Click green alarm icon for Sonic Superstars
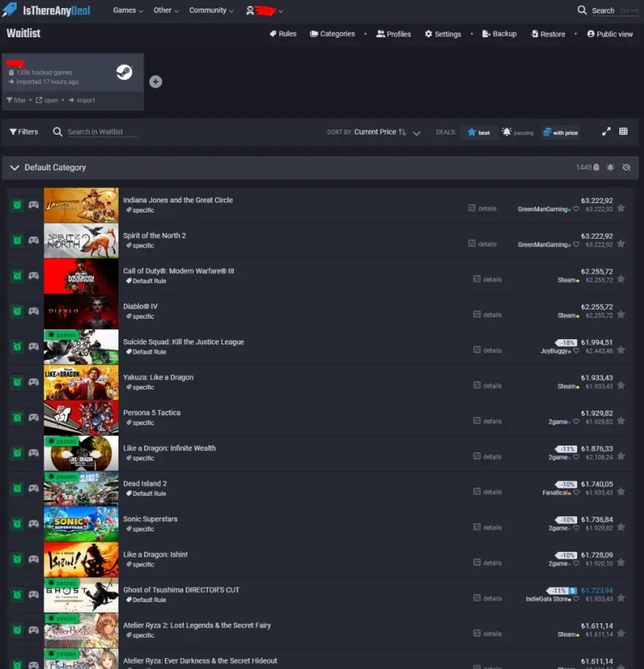 (x=17, y=523)
